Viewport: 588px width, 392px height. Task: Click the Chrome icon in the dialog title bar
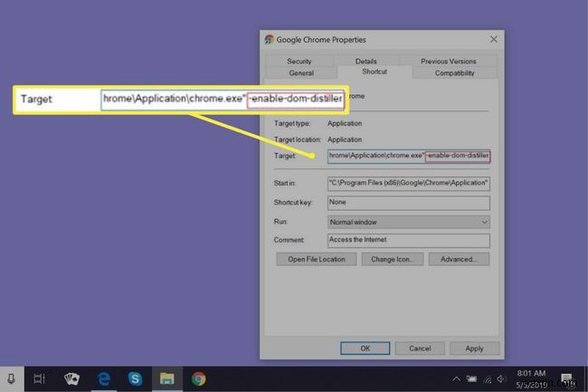(269, 40)
